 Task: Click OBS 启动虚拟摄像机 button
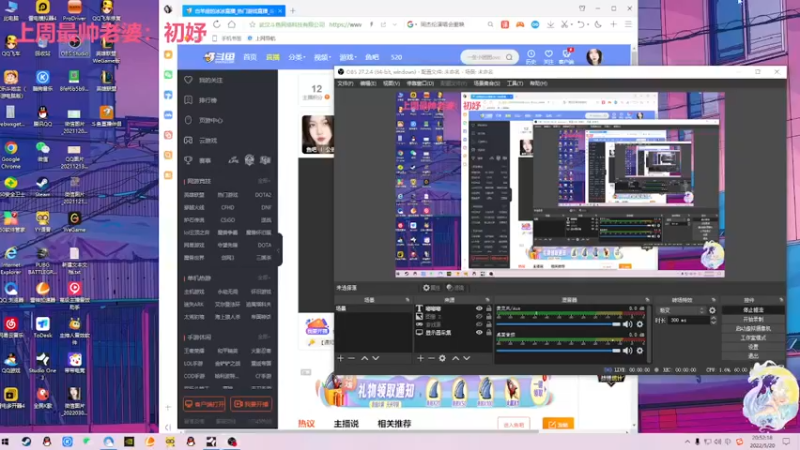pos(753,329)
